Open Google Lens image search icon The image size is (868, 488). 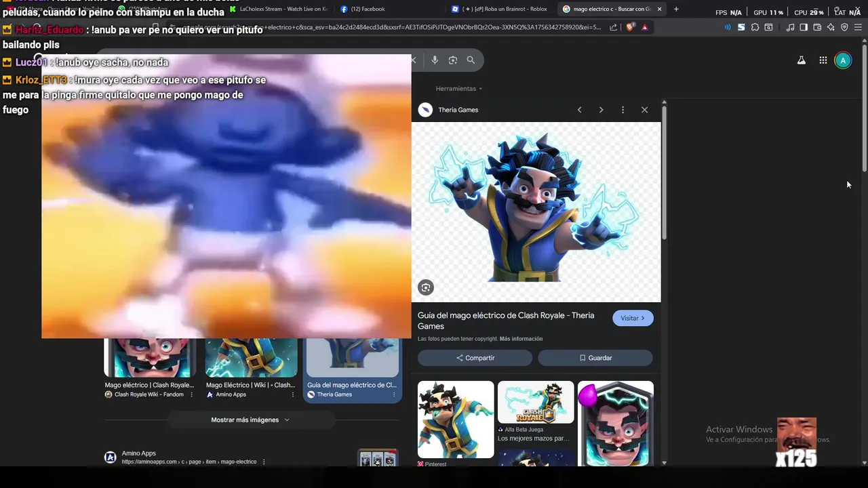(x=453, y=60)
